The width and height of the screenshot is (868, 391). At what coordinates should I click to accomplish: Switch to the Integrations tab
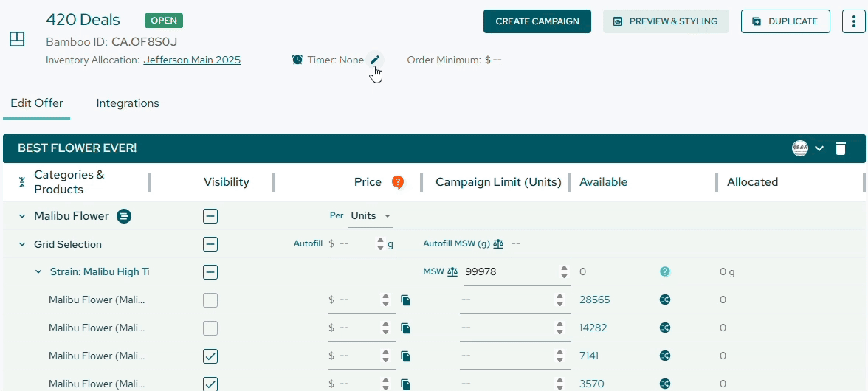pos(127,103)
